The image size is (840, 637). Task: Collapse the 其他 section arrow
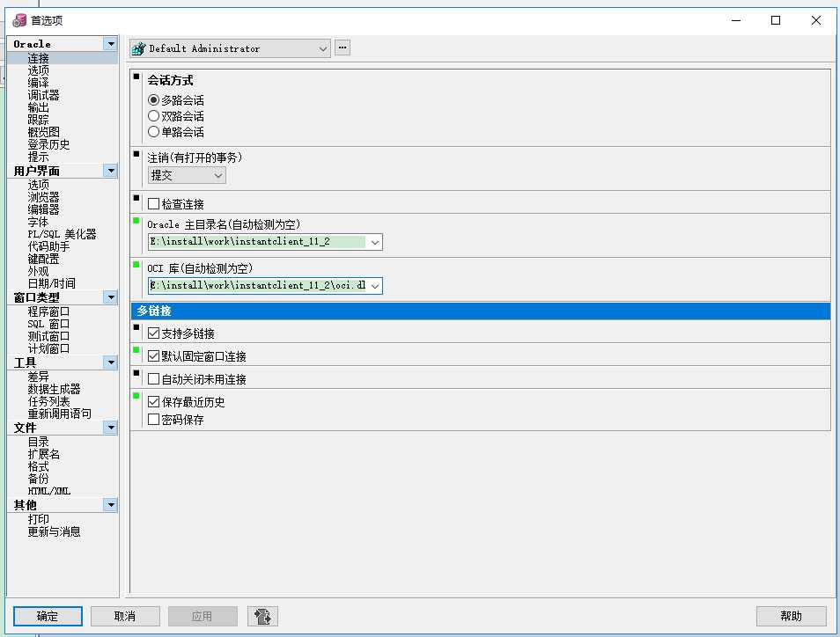coord(110,505)
